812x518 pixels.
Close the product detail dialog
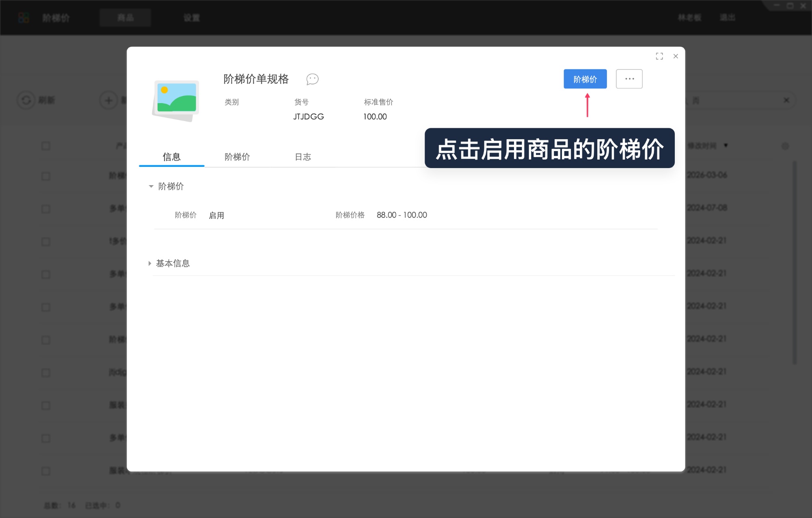click(676, 56)
